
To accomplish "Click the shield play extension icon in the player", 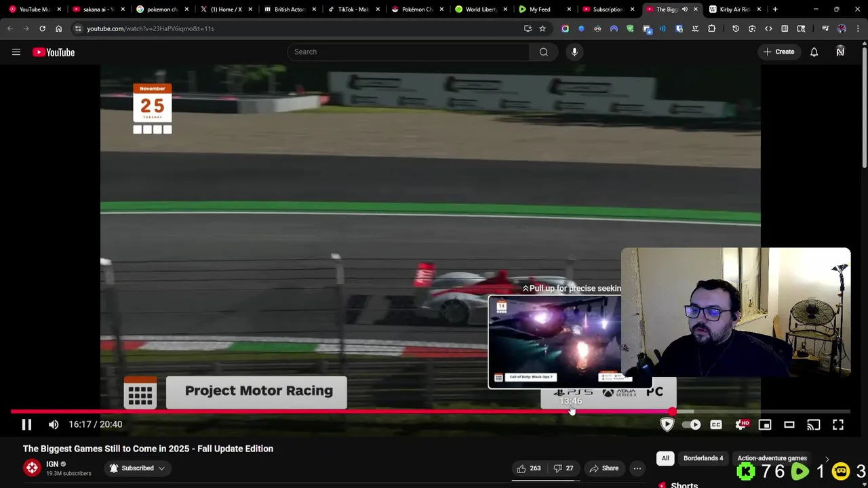I will click(x=667, y=424).
